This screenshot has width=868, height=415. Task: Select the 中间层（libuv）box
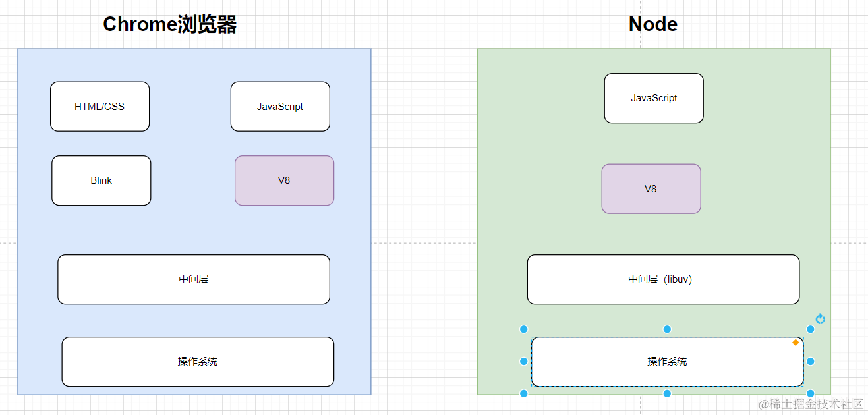[x=663, y=279]
